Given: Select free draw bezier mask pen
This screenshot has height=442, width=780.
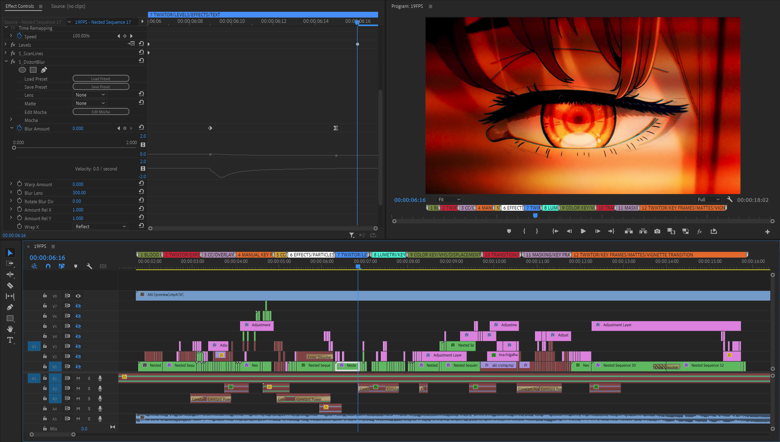Looking at the screenshot, I should (x=44, y=70).
